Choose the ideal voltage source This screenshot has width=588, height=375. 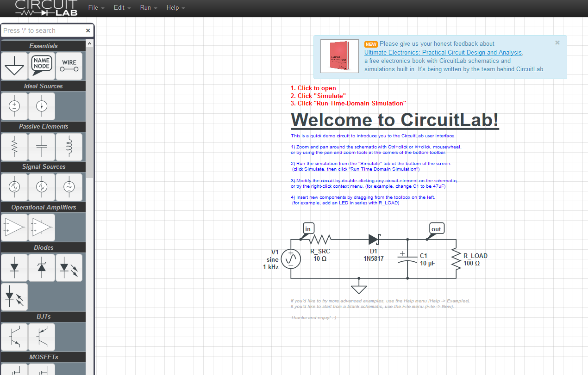(14, 106)
